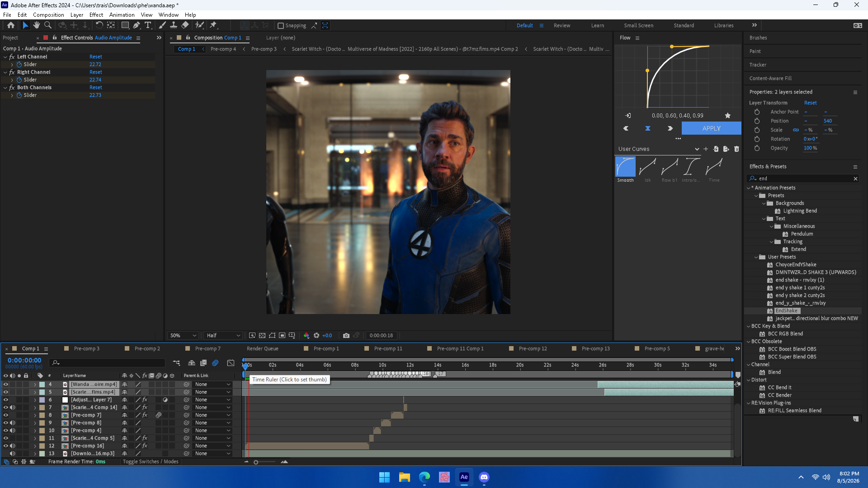Image resolution: width=868 pixels, height=488 pixels.
Task: Toggle mask and shape path visibility
Action: coord(272,335)
